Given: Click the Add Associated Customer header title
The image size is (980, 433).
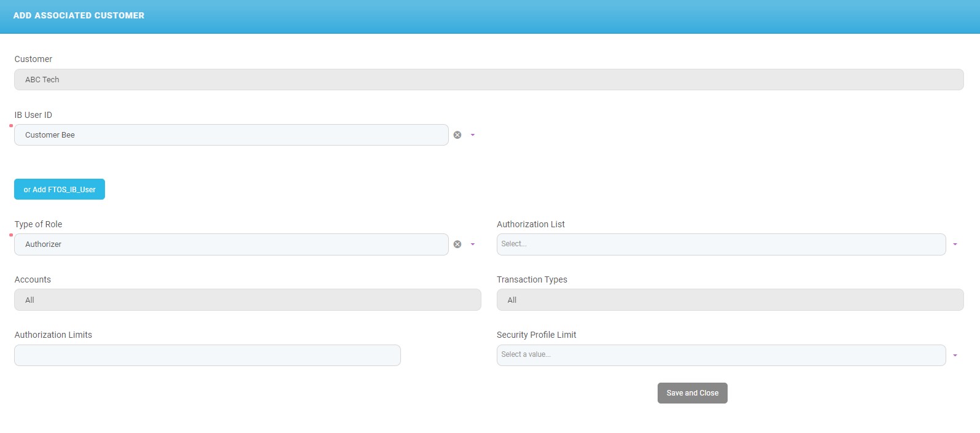Looking at the screenshot, I should click(79, 15).
